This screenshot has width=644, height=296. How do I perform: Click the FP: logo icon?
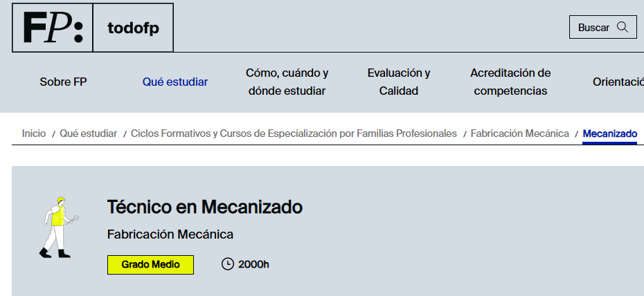53,28
